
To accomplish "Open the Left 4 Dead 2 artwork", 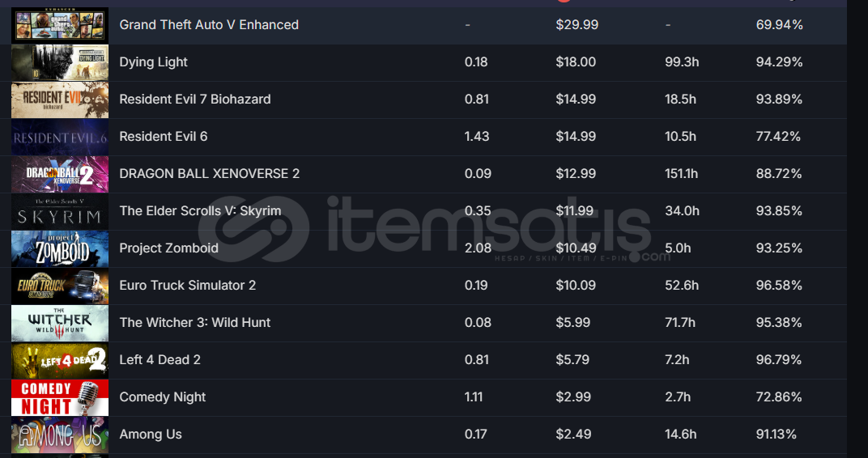I will 60,360.
